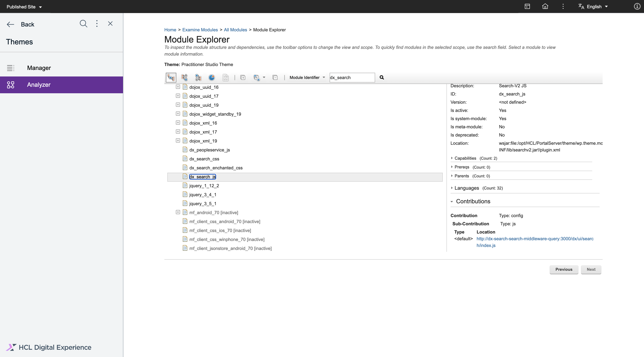Open the pie chart analysis view
Image resolution: width=644 pixels, height=357 pixels.
click(212, 78)
